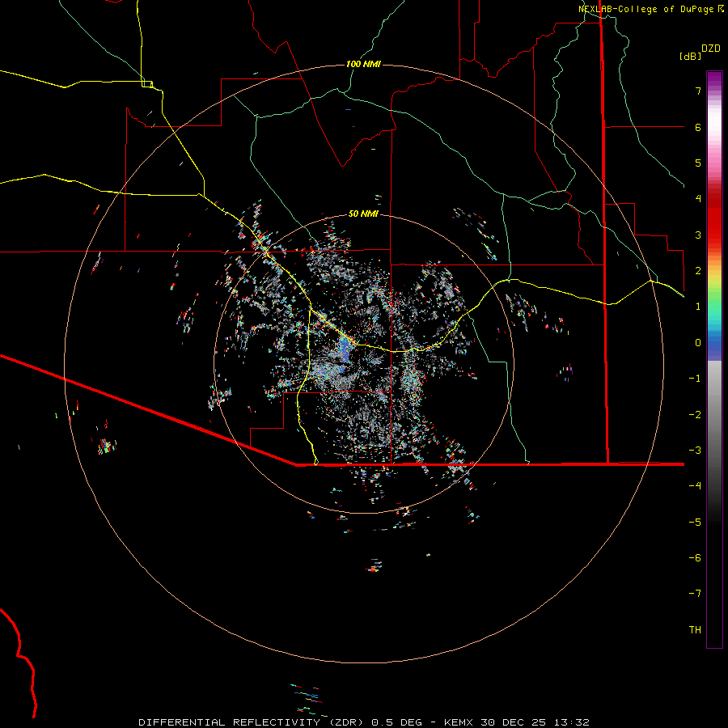The height and width of the screenshot is (728, 728).
Task: Click the [dB] unit label
Action: tap(690, 57)
